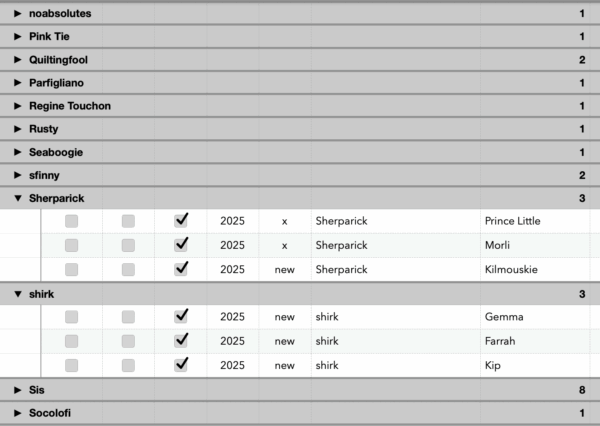Tick the first empty checkbox for Gemma
Image resolution: width=600 pixels, height=426 pixels.
[72, 317]
